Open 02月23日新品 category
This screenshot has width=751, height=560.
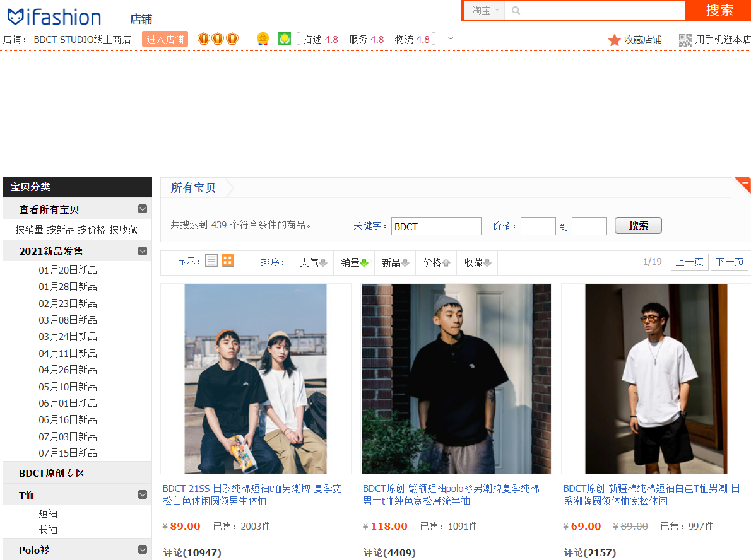68,303
